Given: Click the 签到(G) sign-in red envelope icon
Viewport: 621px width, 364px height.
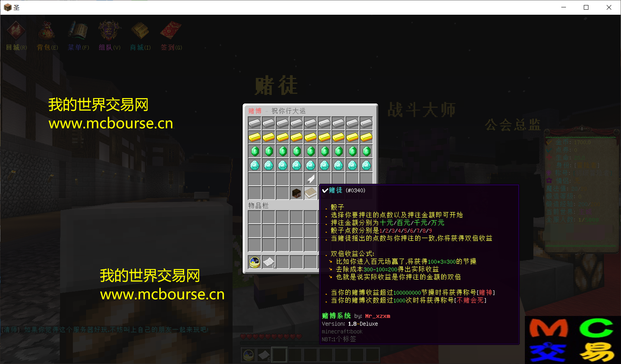Looking at the screenshot, I should pyautogui.click(x=171, y=31).
